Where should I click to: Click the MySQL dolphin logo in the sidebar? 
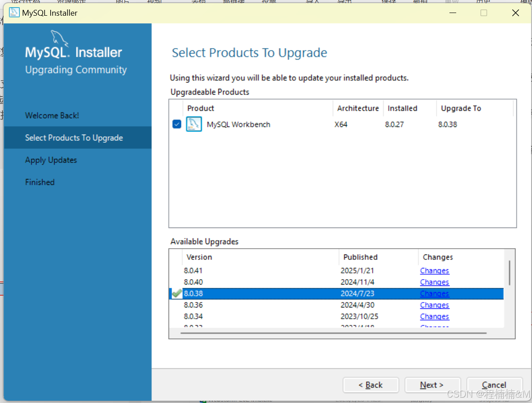[60, 38]
